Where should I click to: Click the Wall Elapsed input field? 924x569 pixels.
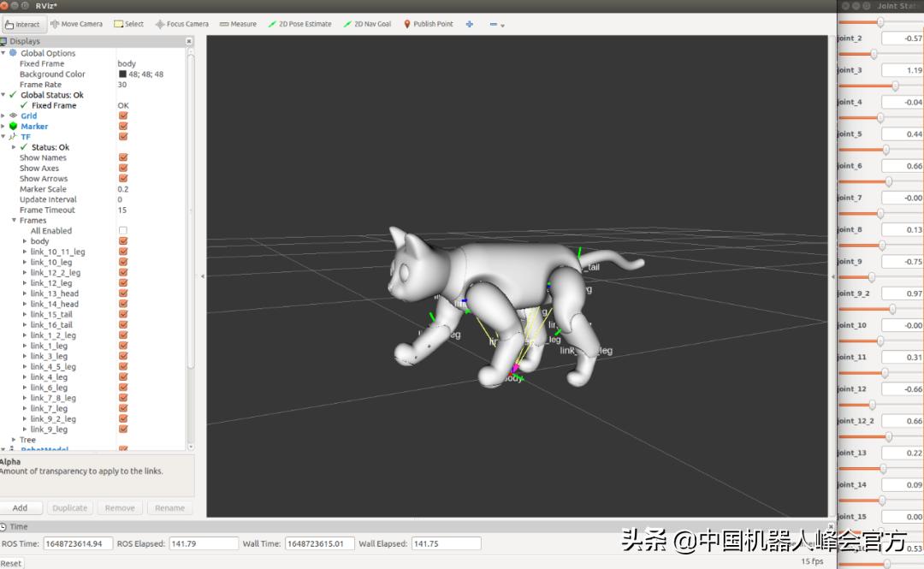tap(446, 542)
